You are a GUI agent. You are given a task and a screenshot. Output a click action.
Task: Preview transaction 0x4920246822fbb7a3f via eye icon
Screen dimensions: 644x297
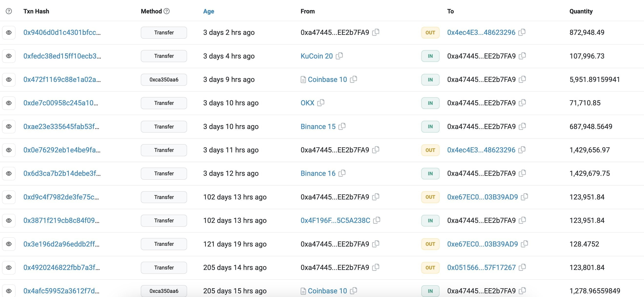(9, 267)
